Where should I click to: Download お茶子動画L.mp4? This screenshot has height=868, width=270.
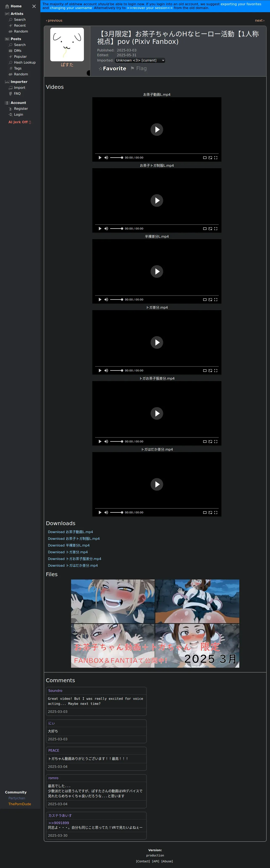coord(70,532)
